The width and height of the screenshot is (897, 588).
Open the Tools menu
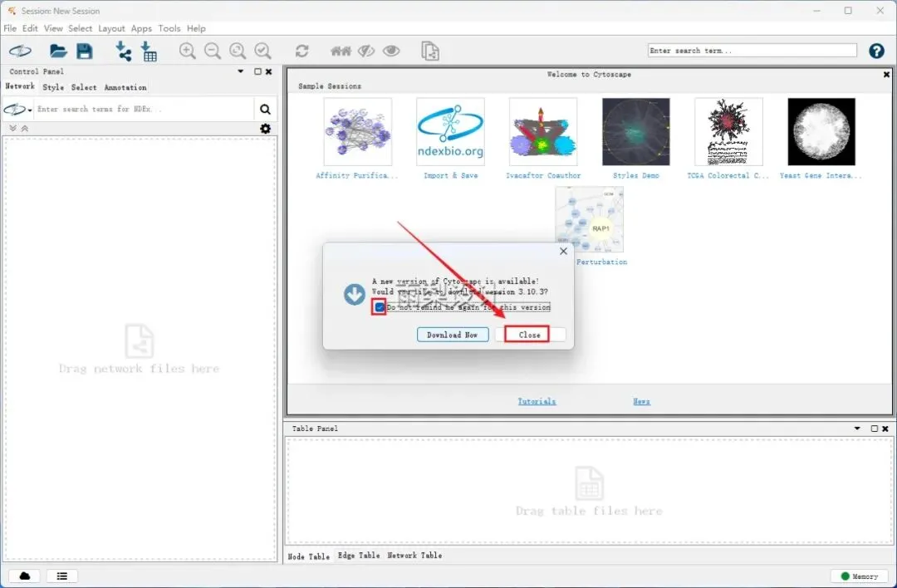point(169,28)
